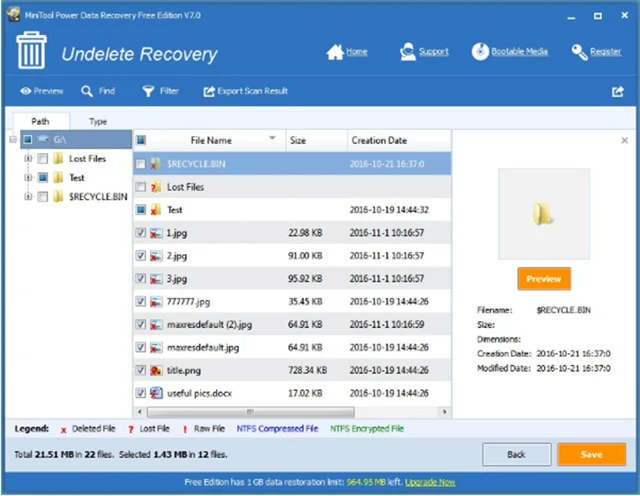The width and height of the screenshot is (640, 496).
Task: Expand the Test tree node
Action: pos(28,178)
